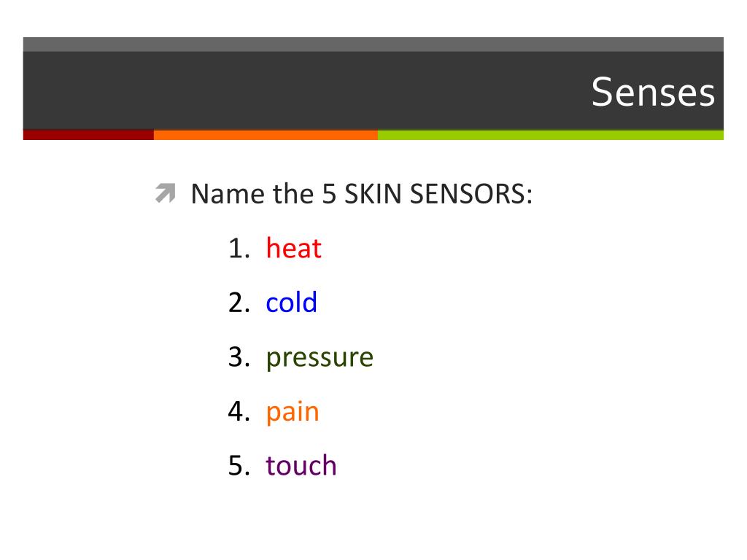Click the gray arrow bullet icon

[166, 192]
